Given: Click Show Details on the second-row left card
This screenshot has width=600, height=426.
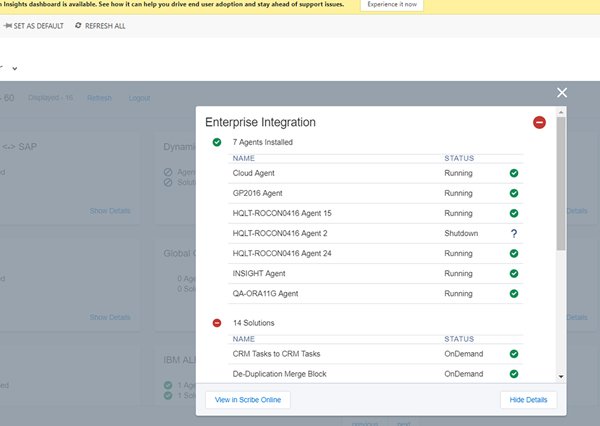Looking at the screenshot, I should click(110, 317).
